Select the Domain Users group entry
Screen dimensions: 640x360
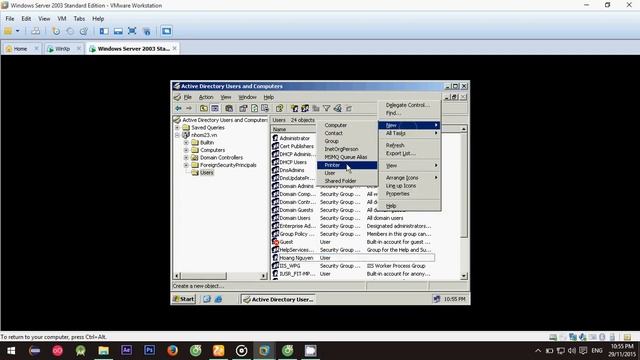[295, 218]
